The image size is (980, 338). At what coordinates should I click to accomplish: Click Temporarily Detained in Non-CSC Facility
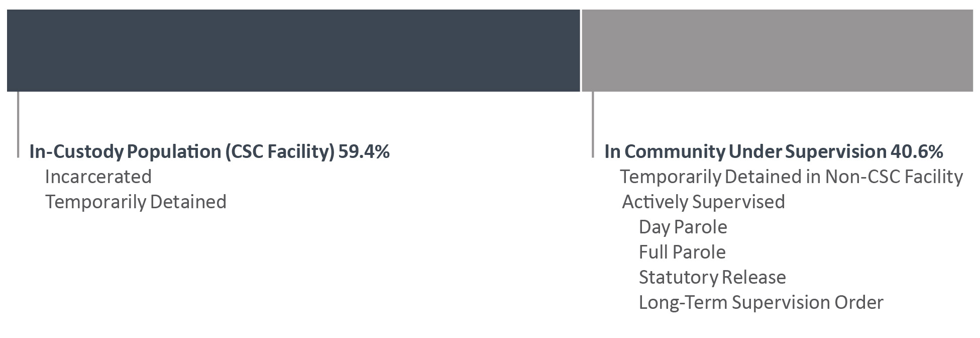point(791,177)
